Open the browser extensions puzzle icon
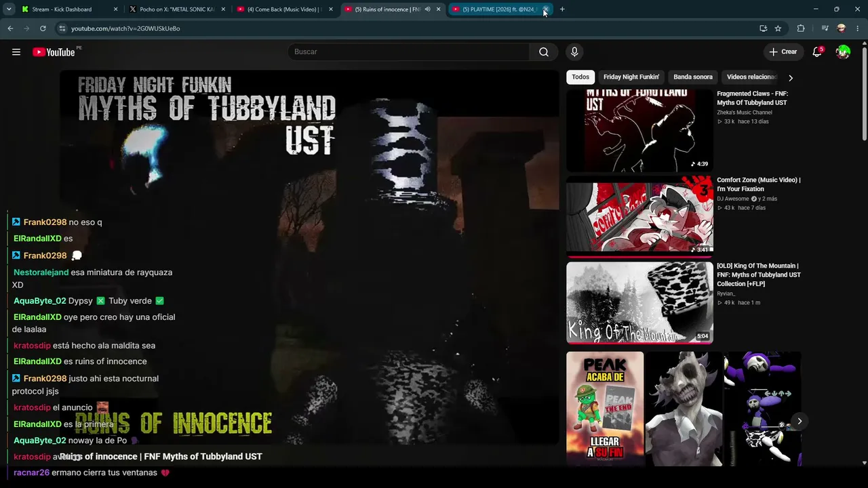Image resolution: width=868 pixels, height=488 pixels. pyautogui.click(x=801, y=28)
